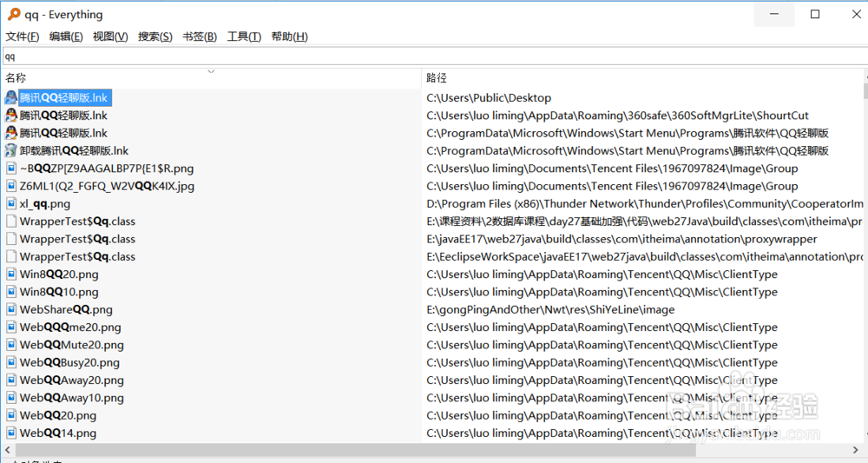Click image icon of Z6ML1(Q2_FGFQ_W2VQQK4IX.jpg

(x=11, y=186)
